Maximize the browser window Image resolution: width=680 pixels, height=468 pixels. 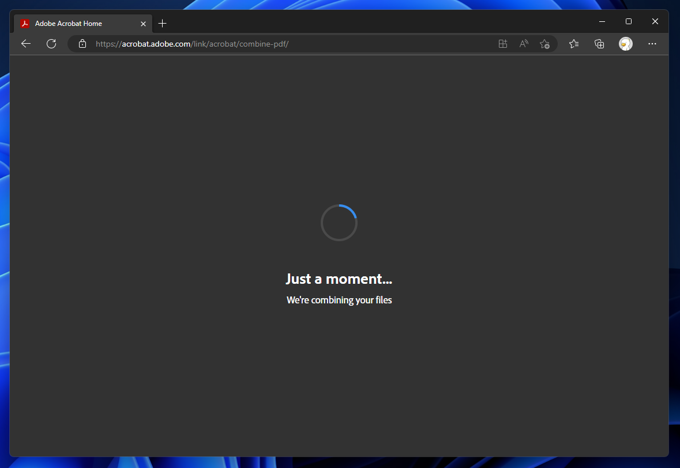pos(628,21)
